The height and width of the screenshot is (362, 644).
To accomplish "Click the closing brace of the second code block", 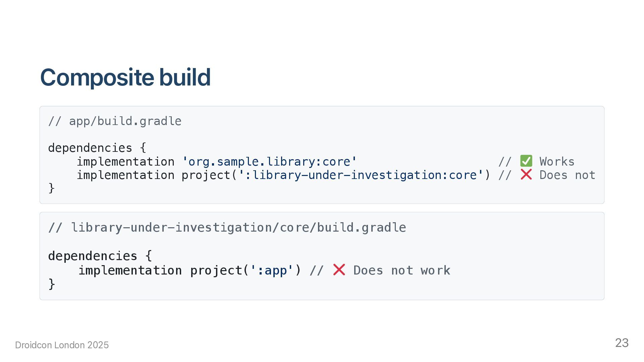I will coord(52,284).
